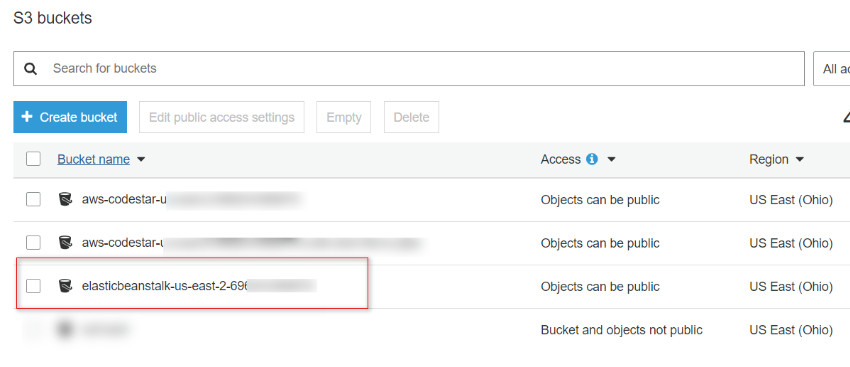Image resolution: width=850 pixels, height=367 pixels.
Task: Focus the Search for buckets field
Action: 409,69
